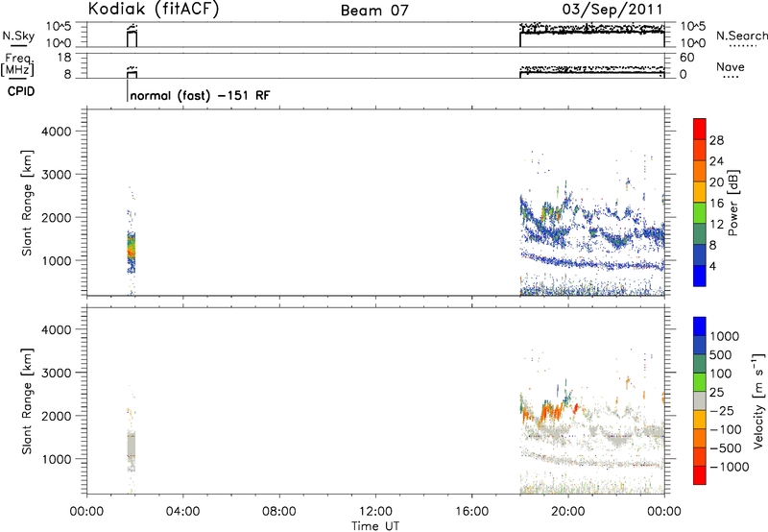Click the "500" velocity colorbar value
768x532 pixels.
pos(720,354)
